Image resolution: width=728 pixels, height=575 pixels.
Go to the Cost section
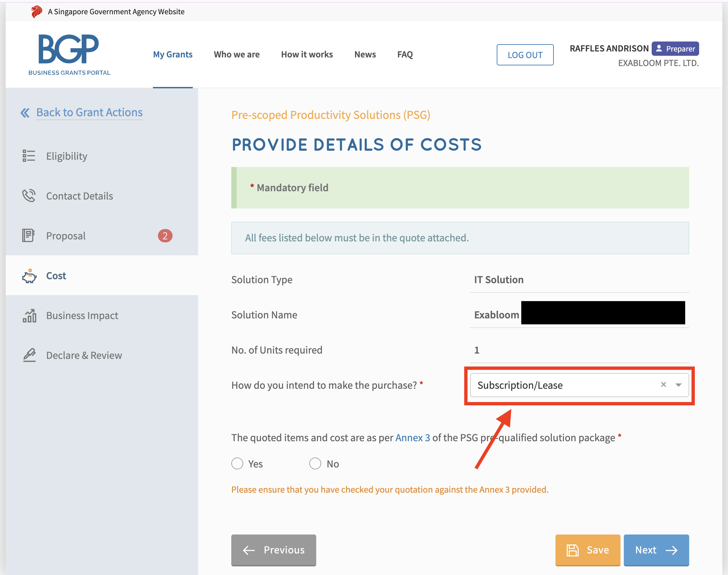click(102, 275)
